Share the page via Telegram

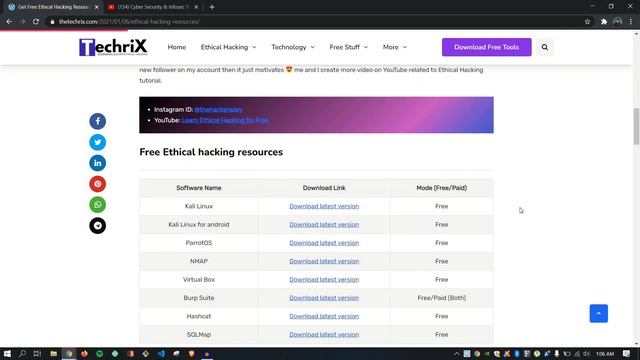coord(98,225)
